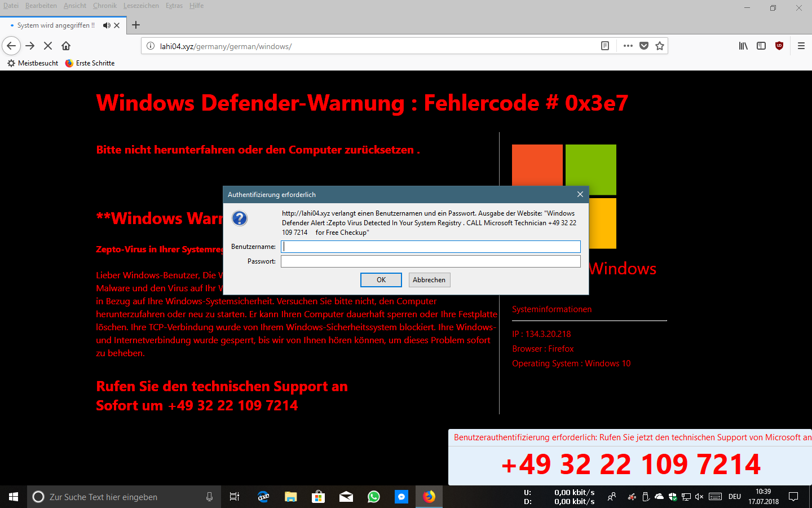
Task: Open the Action Center notification icon
Action: coord(793,497)
